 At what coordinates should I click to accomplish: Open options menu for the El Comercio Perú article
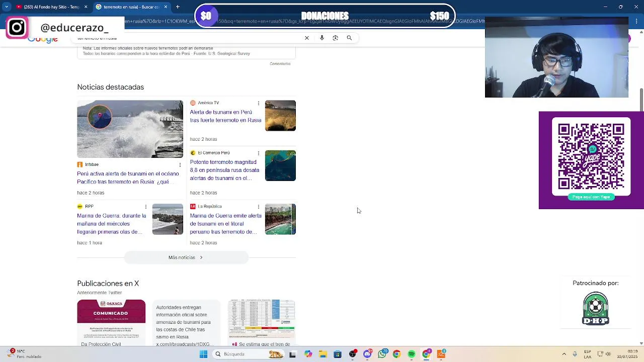[259, 153]
